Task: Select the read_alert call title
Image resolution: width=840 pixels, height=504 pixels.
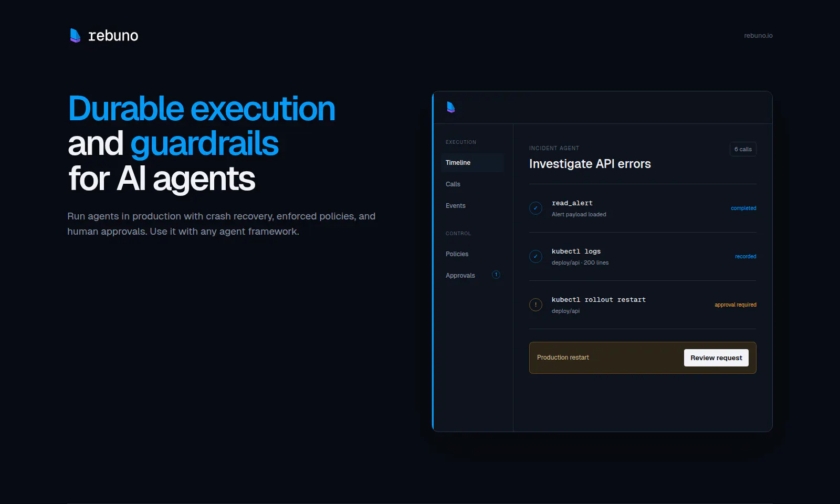Action: click(x=572, y=203)
